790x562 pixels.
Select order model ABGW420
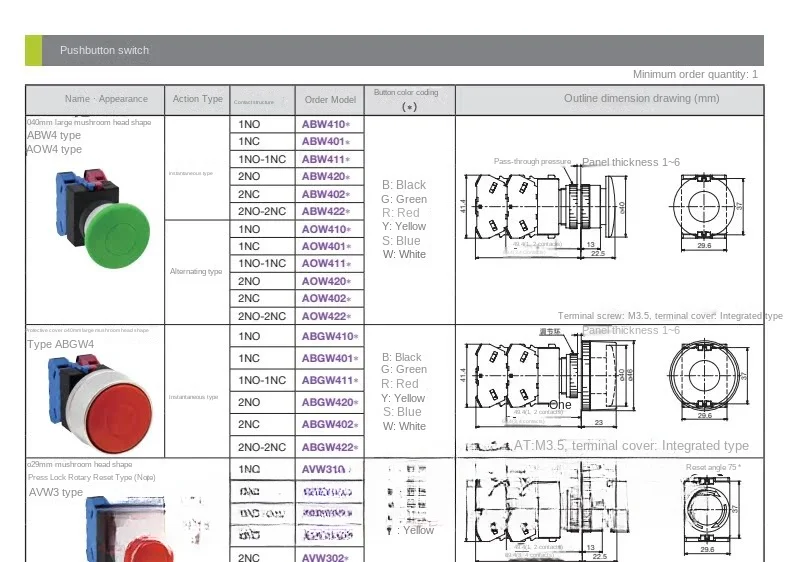(330, 402)
